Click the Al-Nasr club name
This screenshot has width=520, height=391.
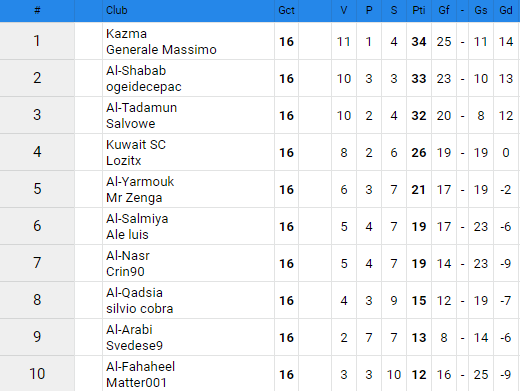point(128,256)
